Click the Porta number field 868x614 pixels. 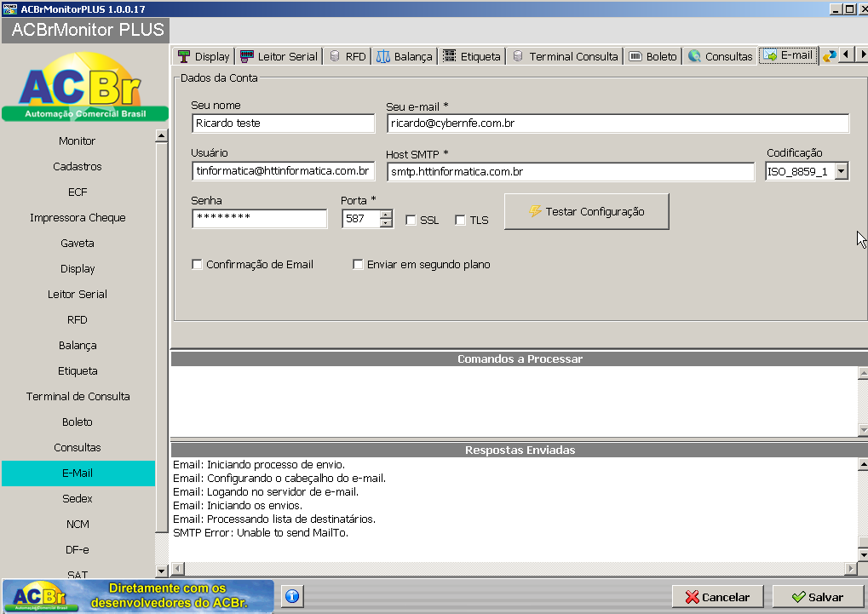[361, 219]
